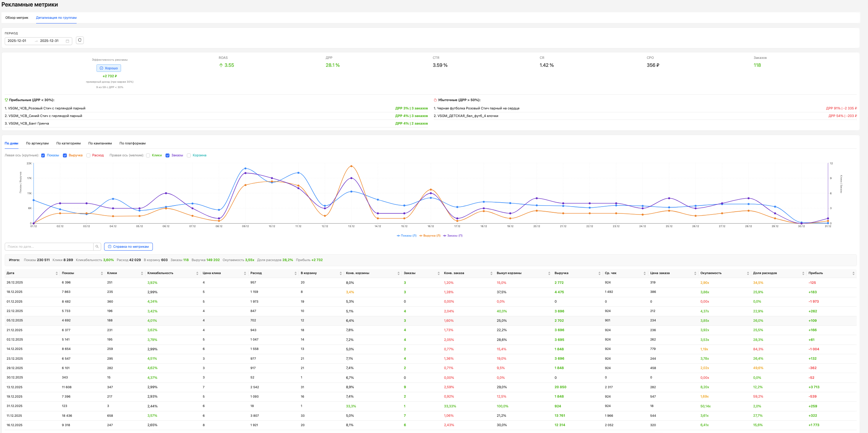Switch to Обзор метрик tab
The image size is (868, 433).
coord(17,18)
